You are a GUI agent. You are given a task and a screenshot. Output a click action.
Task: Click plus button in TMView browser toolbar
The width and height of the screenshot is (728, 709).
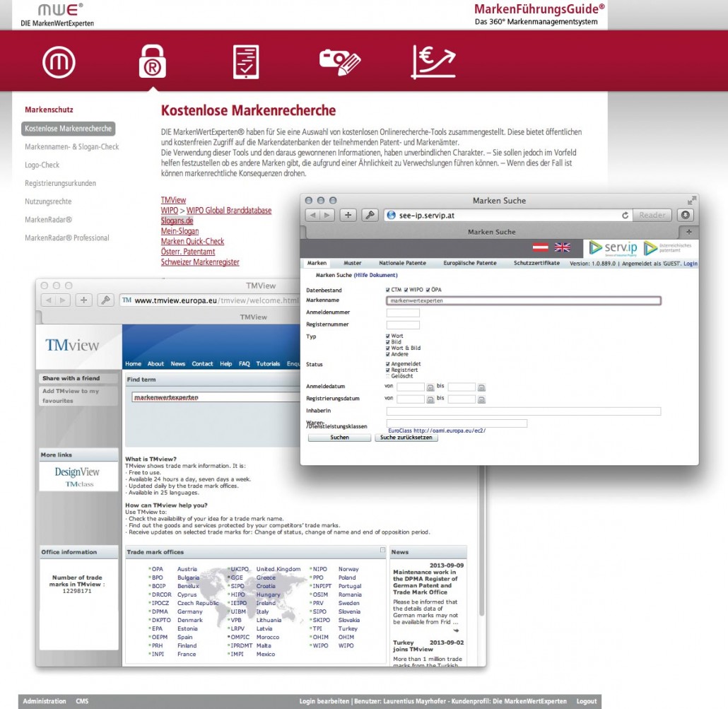tap(83, 300)
